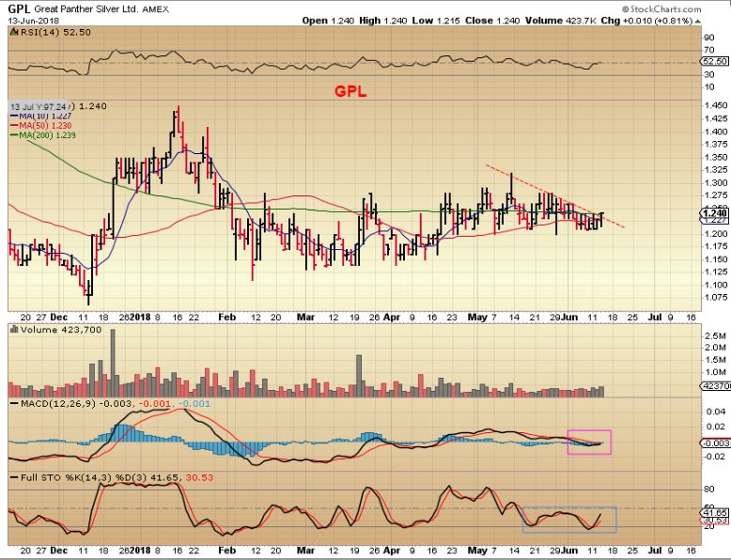Click the May label on the price panel date axis
The width and height of the screenshot is (731, 560).
pos(477,317)
